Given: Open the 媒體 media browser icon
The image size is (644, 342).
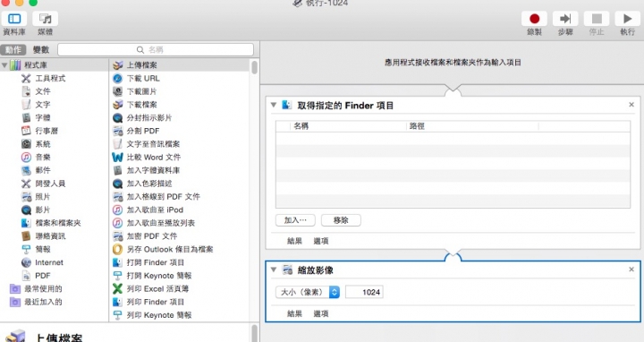Looking at the screenshot, I should pyautogui.click(x=46, y=19).
